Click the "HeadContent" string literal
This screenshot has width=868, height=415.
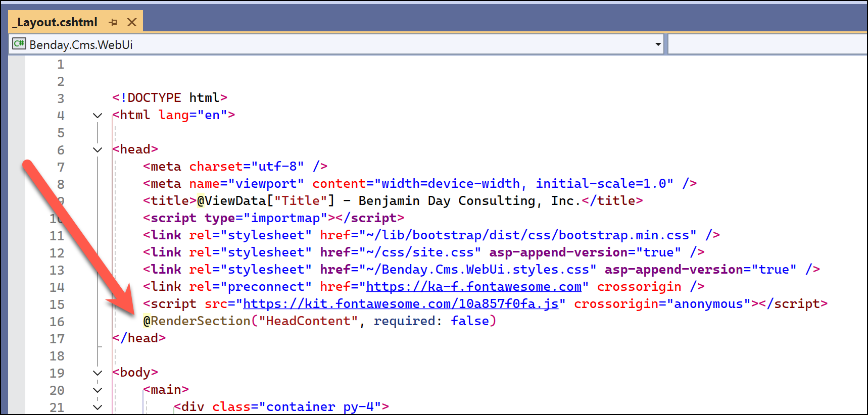[x=308, y=321]
